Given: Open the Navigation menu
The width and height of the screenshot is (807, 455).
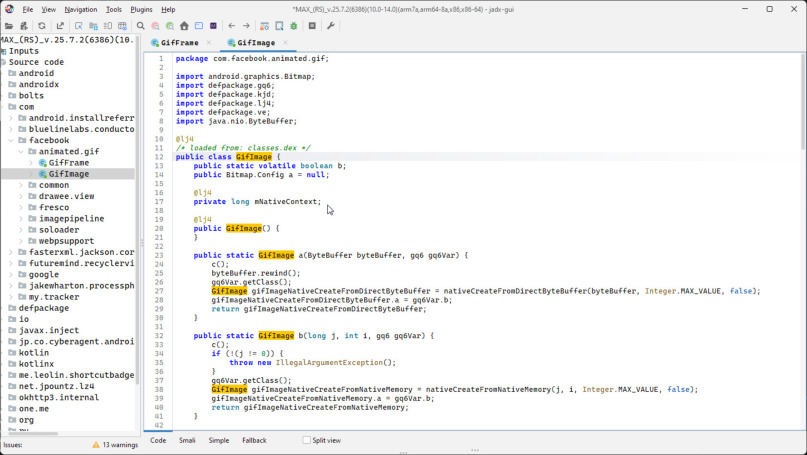Looking at the screenshot, I should click(81, 9).
